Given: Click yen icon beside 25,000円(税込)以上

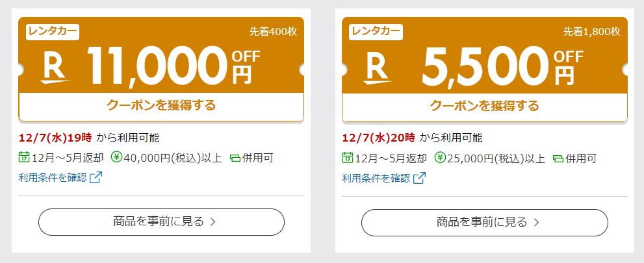Looking at the screenshot, I should tap(440, 157).
